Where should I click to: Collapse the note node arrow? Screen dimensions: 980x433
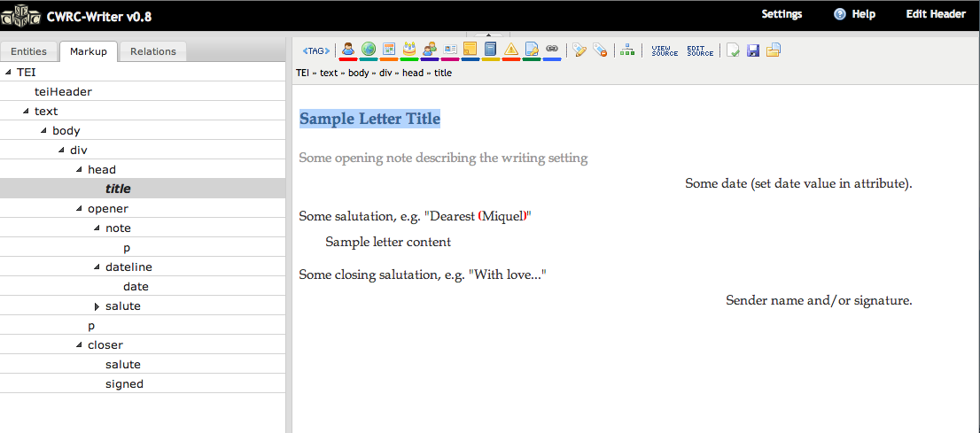(x=97, y=228)
